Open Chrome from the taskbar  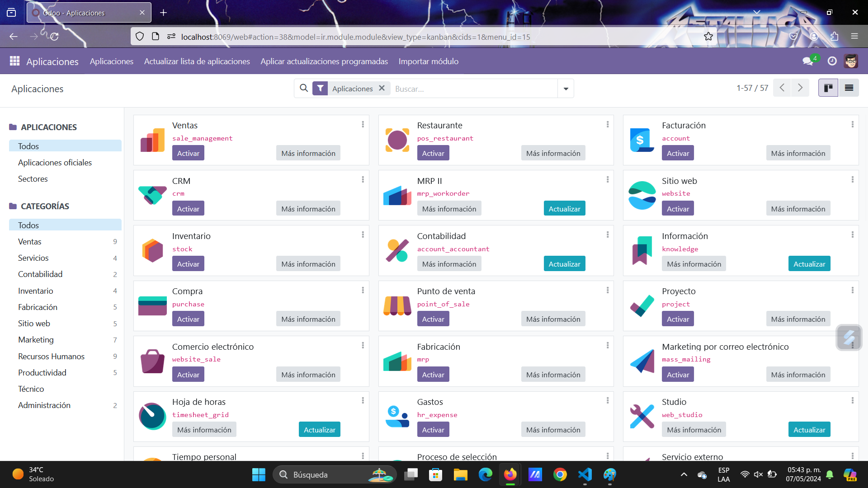point(560,474)
